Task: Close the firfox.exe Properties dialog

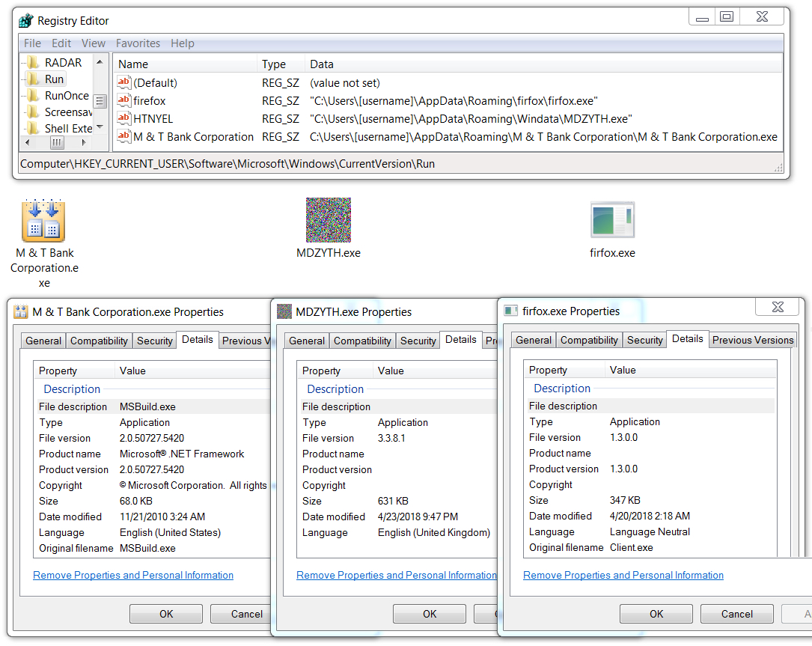Action: 778,307
